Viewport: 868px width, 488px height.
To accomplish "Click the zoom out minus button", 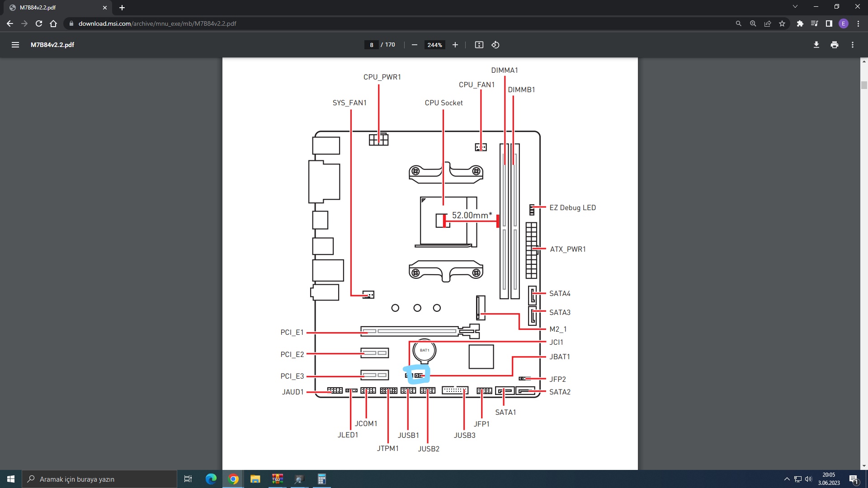I will pos(414,45).
